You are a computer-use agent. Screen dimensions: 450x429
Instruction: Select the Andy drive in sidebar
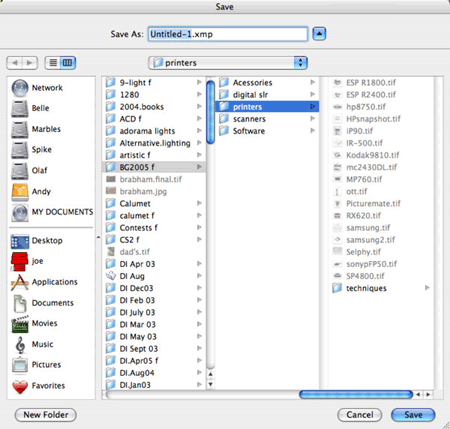coord(31,191)
